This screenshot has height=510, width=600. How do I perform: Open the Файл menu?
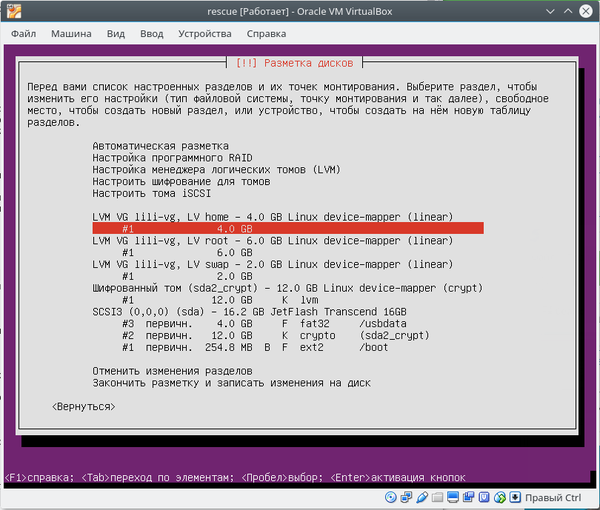click(24, 34)
